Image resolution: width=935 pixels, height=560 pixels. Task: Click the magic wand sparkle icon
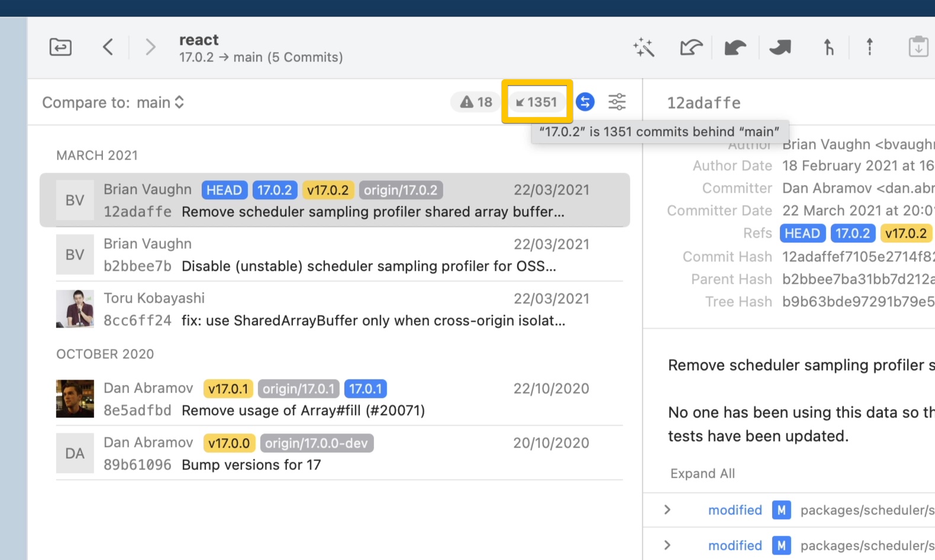click(643, 47)
